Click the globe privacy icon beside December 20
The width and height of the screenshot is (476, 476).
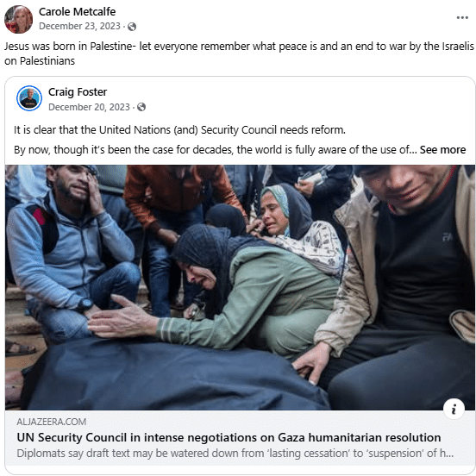[x=141, y=107]
